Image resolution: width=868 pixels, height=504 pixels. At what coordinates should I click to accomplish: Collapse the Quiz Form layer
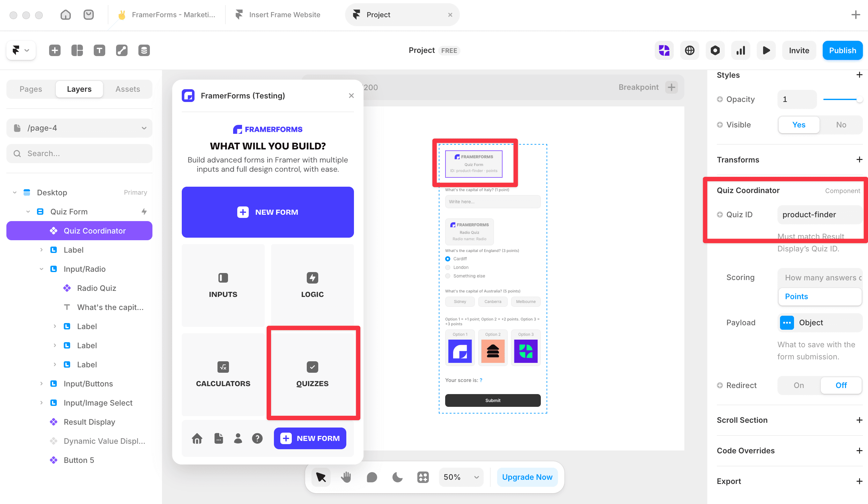28,212
